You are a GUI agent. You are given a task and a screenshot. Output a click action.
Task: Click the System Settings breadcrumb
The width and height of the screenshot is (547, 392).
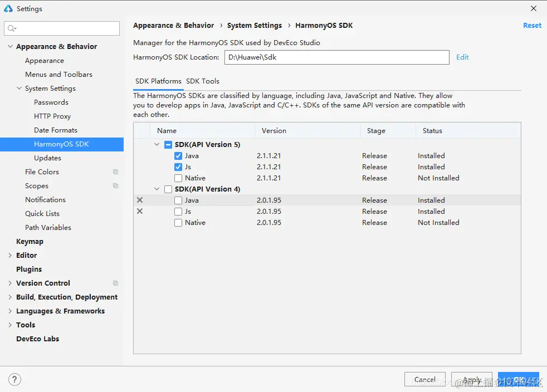(255, 26)
